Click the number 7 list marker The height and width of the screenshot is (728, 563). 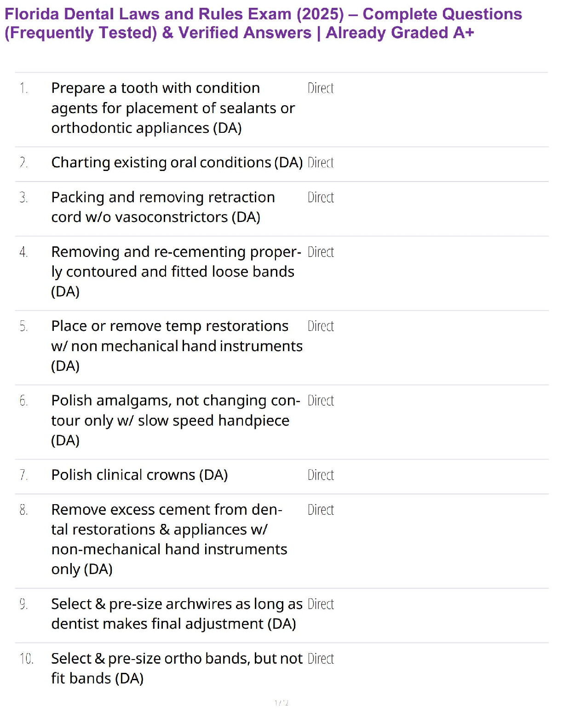click(x=23, y=475)
